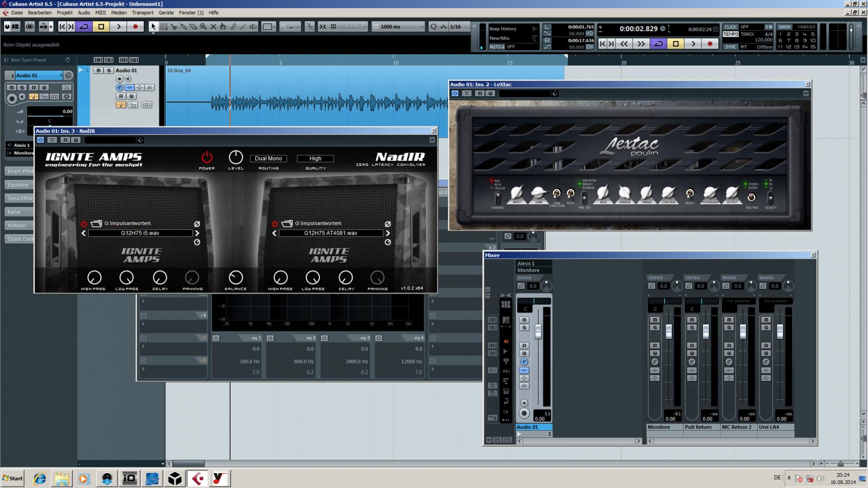Click NadIR Level knob
The image size is (868, 488).
click(236, 157)
